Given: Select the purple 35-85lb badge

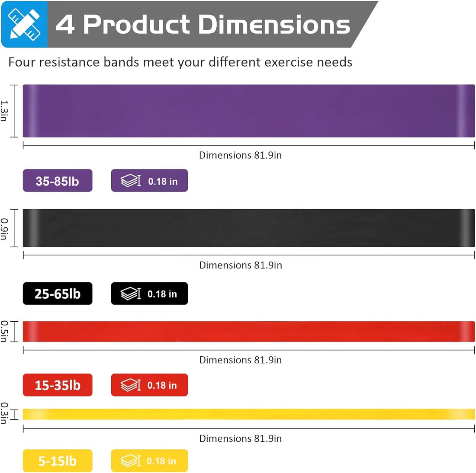Looking at the screenshot, I should [x=58, y=181].
